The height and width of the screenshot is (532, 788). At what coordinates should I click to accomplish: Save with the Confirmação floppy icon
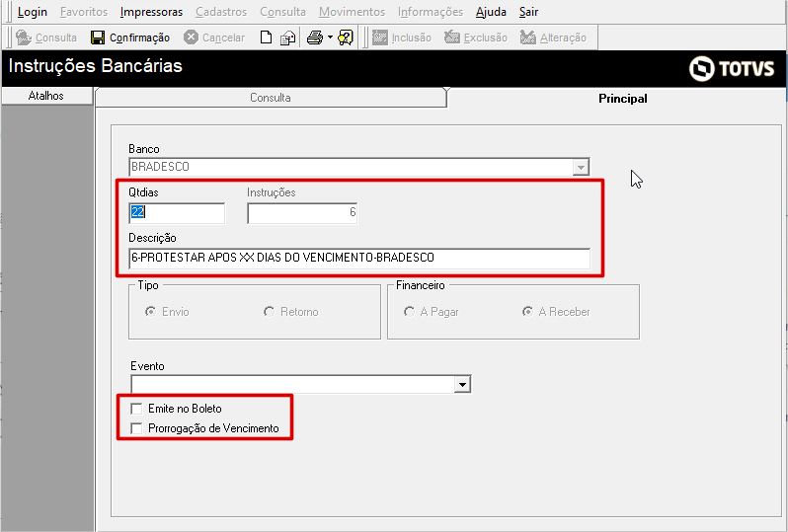(x=98, y=38)
